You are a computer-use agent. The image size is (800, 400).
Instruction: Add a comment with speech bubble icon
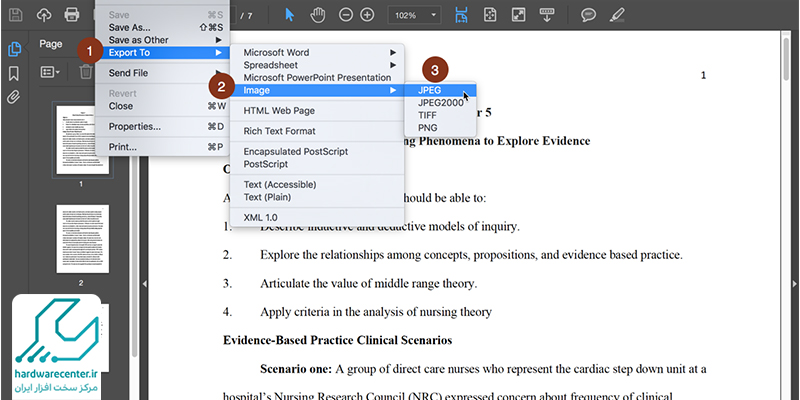click(589, 15)
